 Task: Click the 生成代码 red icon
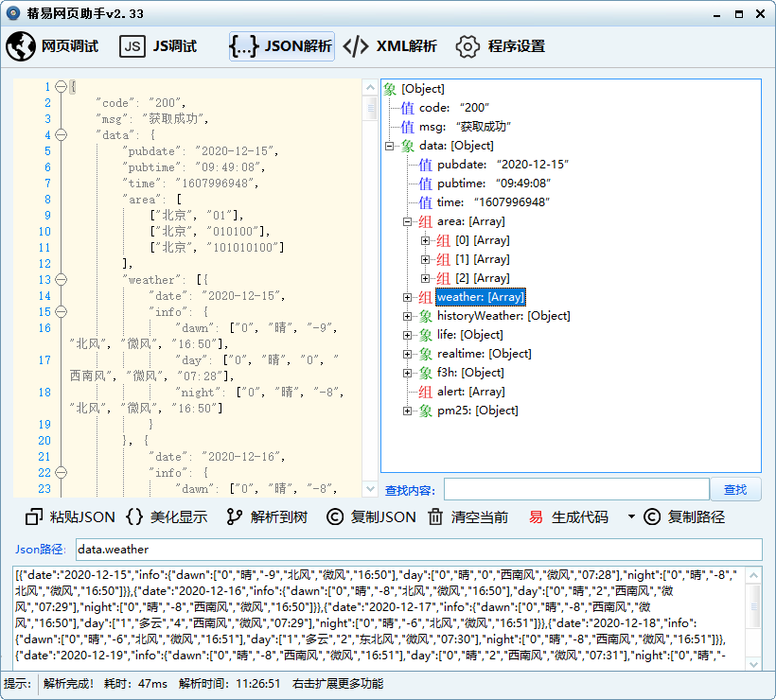pyautogui.click(x=536, y=516)
